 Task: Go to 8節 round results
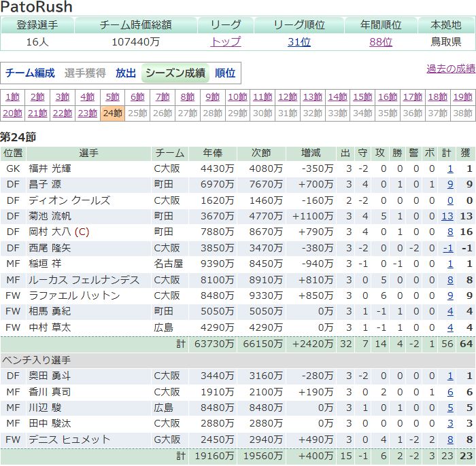pos(187,97)
